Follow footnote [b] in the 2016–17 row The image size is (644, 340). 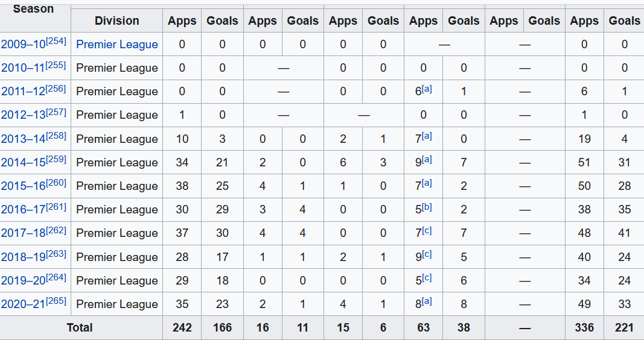(427, 206)
